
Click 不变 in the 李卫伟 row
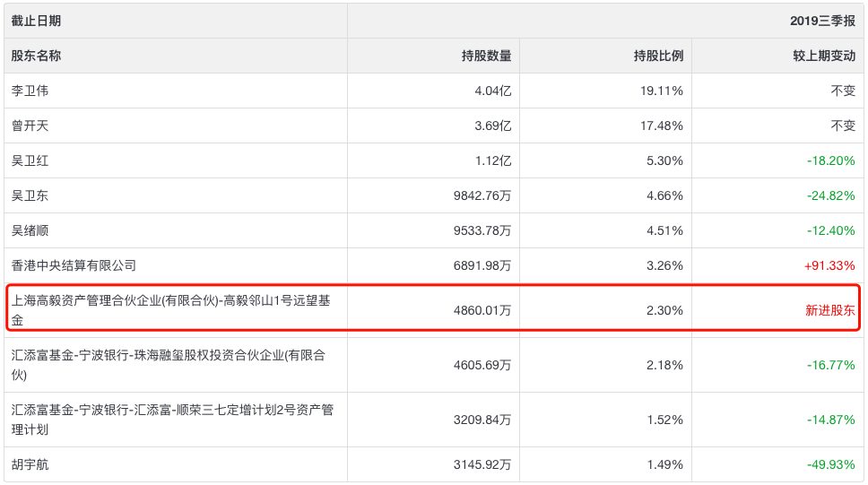pyautogui.click(x=843, y=91)
